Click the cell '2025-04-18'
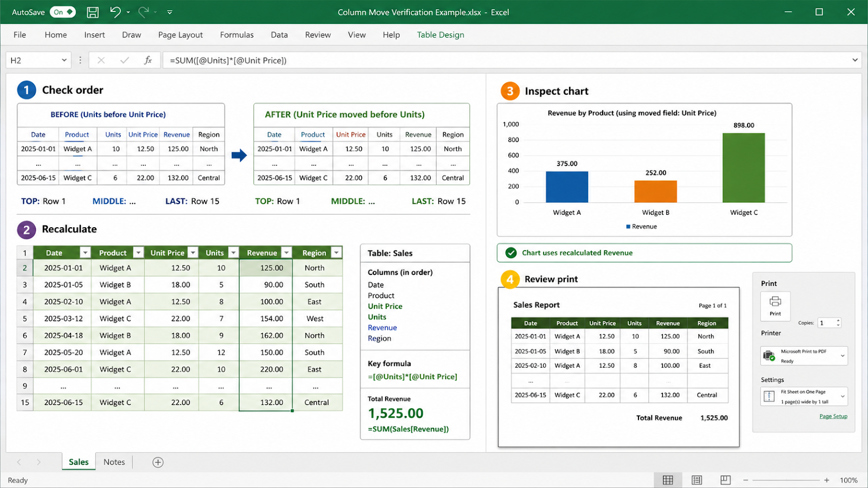This screenshot has height=488, width=868. [62, 335]
